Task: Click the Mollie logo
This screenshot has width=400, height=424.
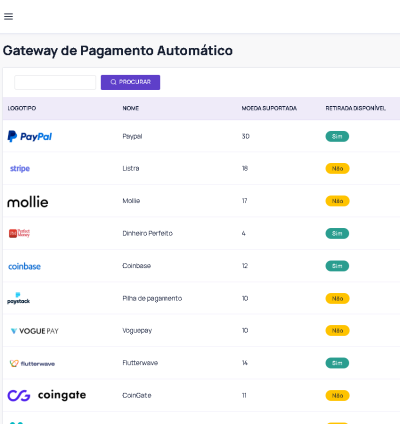Action: pos(28,202)
